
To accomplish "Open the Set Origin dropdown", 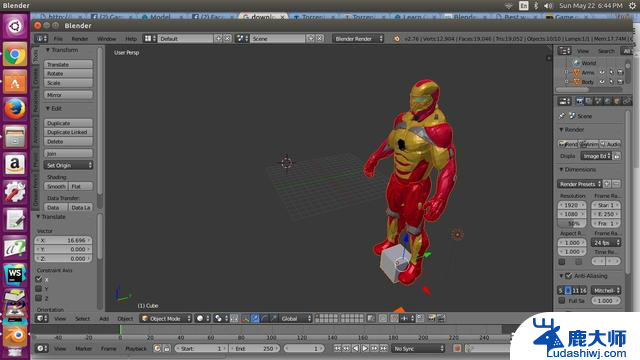I will [68, 165].
